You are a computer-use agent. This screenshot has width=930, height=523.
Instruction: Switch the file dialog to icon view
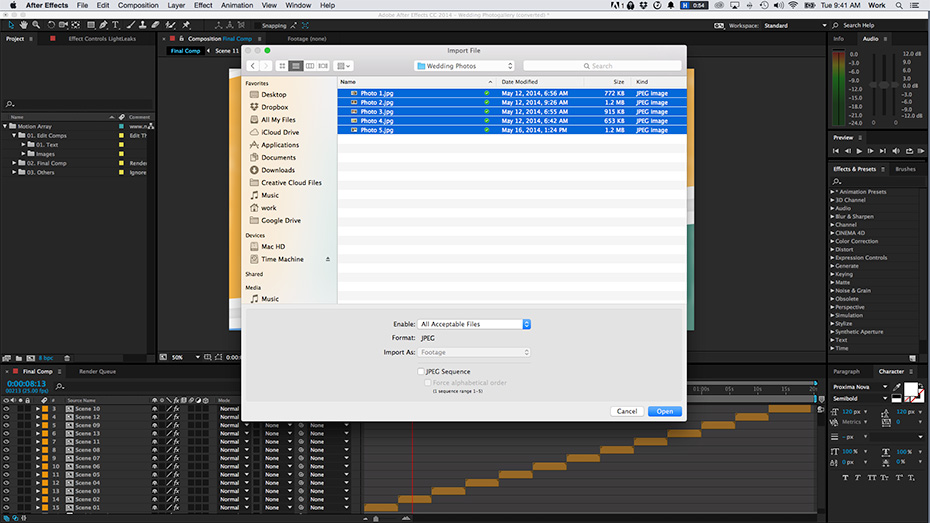pos(282,66)
